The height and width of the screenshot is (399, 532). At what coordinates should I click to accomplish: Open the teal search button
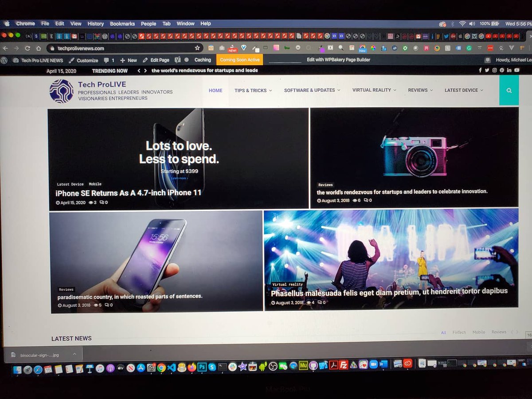(509, 90)
